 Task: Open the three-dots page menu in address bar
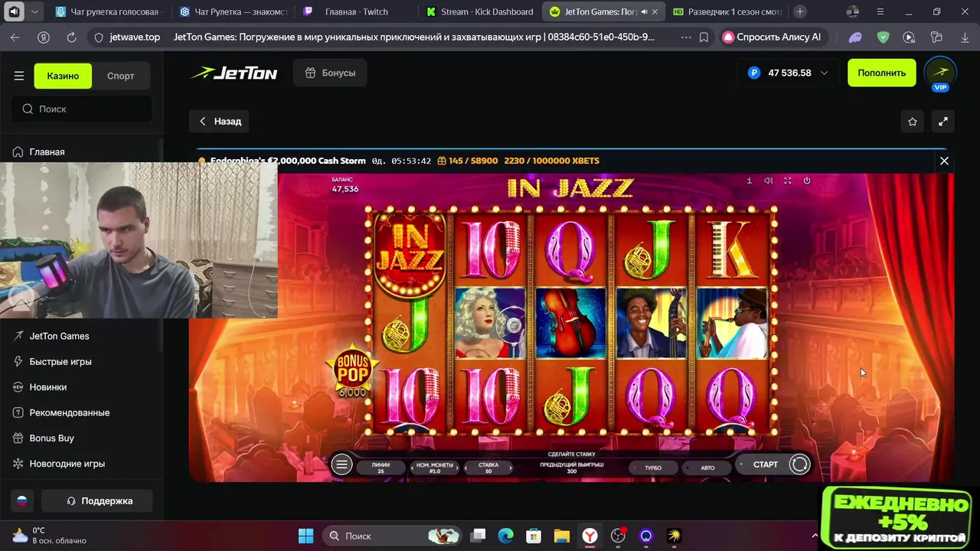tap(685, 37)
